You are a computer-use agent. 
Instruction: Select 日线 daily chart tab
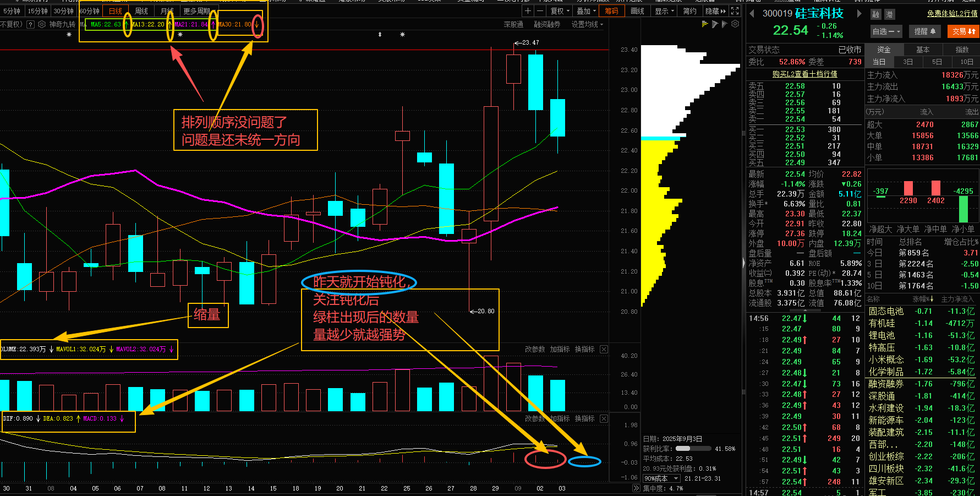click(x=116, y=11)
